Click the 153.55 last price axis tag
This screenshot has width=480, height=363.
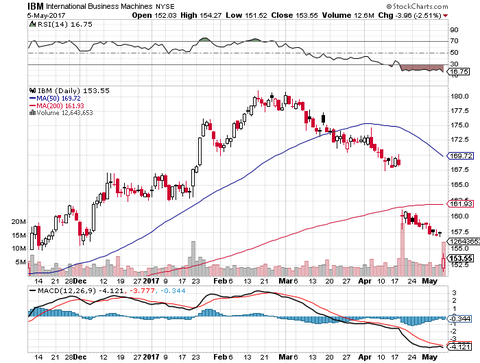[461, 258]
